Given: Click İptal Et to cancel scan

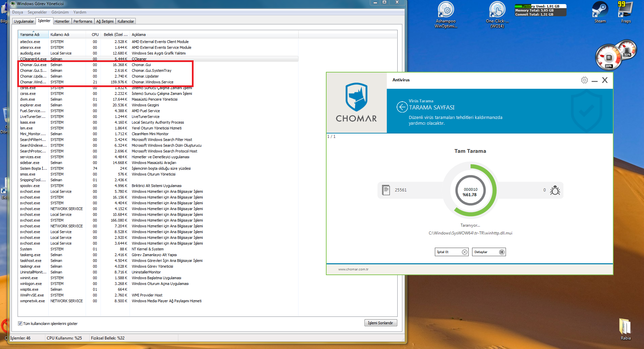Looking at the screenshot, I should tap(451, 252).
